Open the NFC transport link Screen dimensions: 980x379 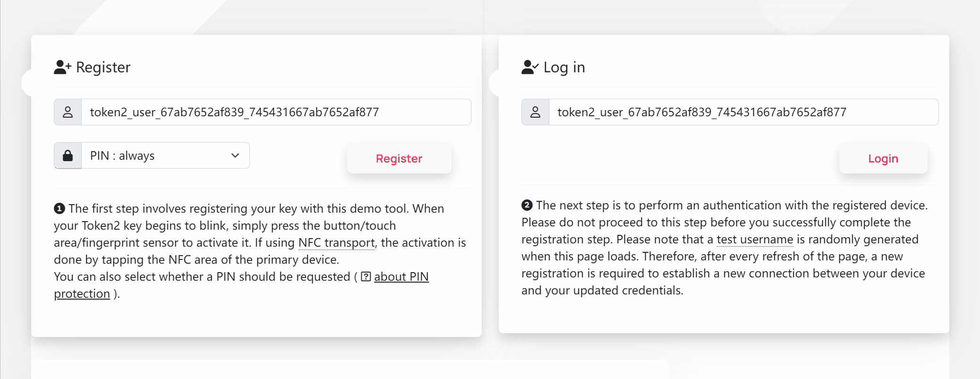coord(336,242)
